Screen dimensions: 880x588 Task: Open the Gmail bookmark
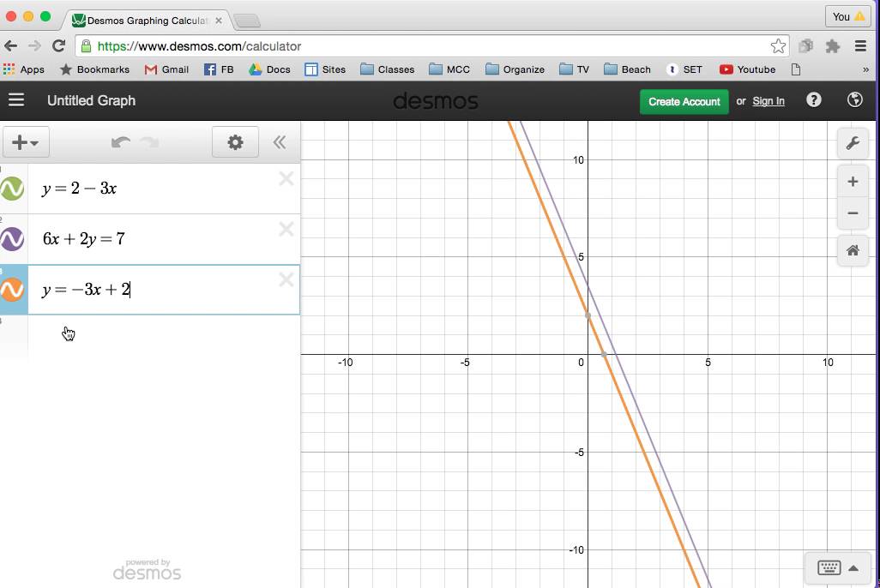[x=166, y=69]
